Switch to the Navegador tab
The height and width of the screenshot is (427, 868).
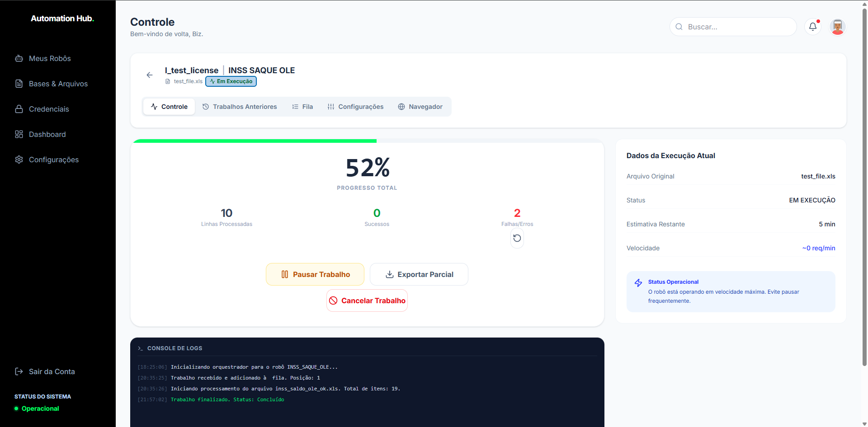420,107
